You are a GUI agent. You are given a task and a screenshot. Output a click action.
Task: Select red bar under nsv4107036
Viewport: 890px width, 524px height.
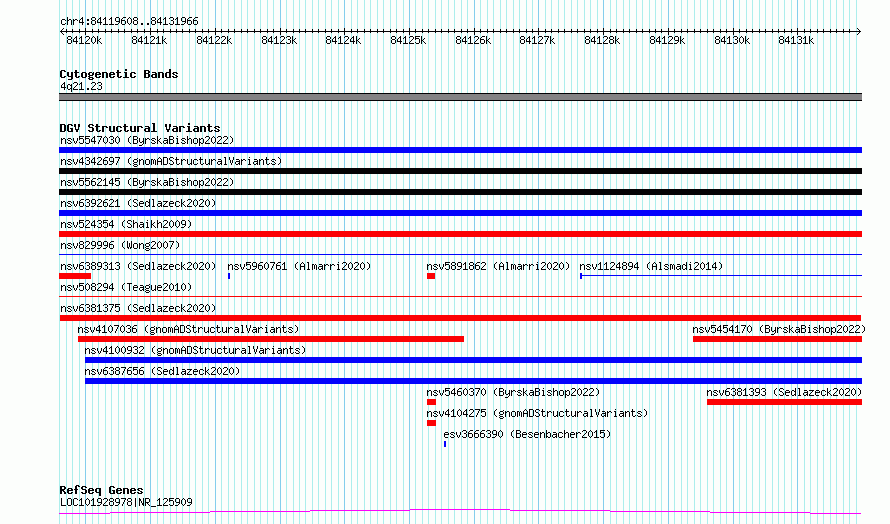click(271, 339)
